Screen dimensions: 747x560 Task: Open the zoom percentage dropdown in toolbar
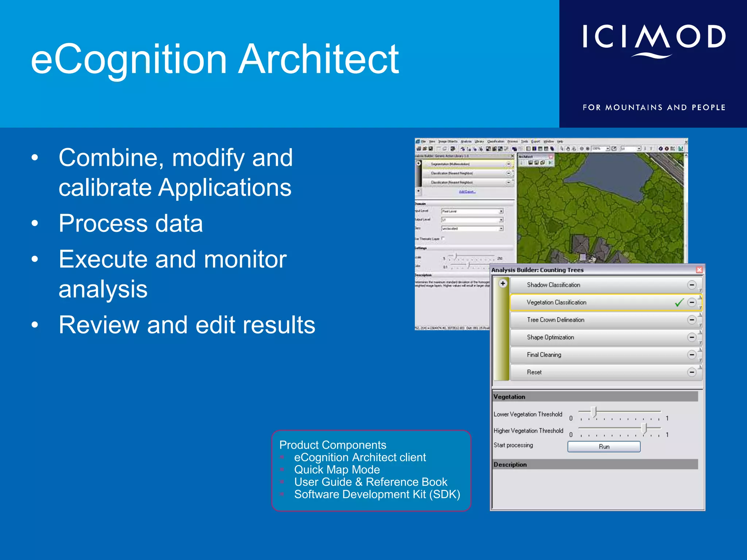(x=608, y=149)
